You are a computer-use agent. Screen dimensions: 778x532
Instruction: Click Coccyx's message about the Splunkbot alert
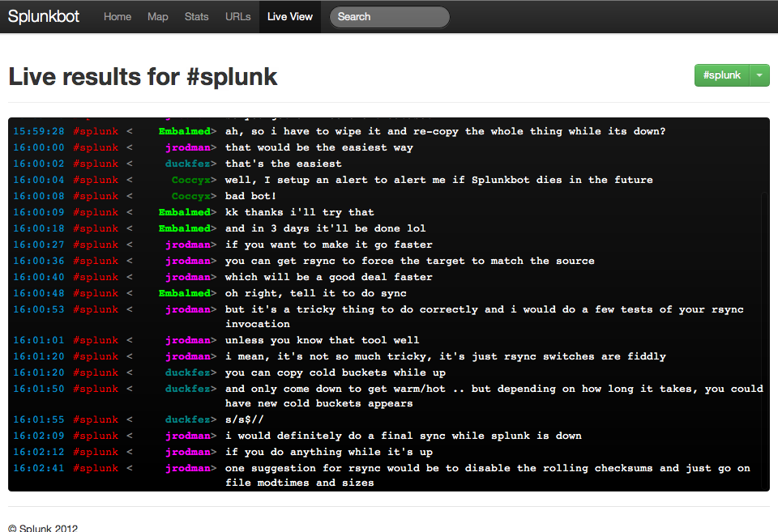[x=438, y=180]
